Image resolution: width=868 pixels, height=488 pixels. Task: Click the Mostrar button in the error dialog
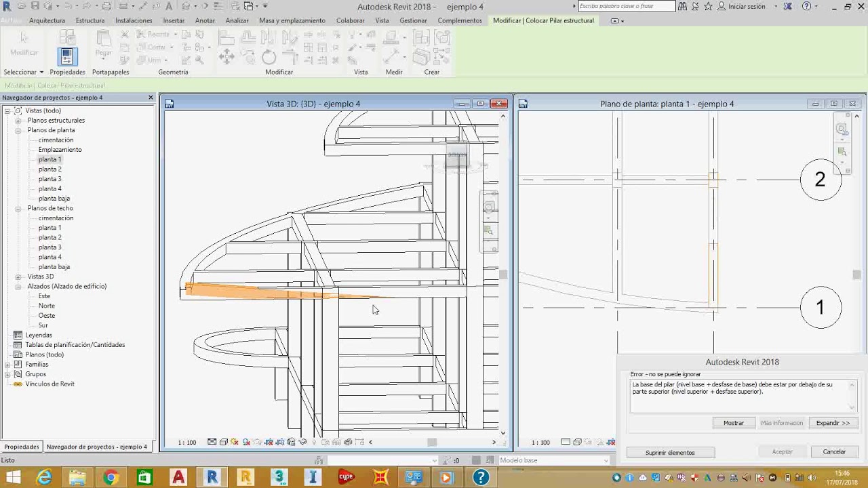733,423
